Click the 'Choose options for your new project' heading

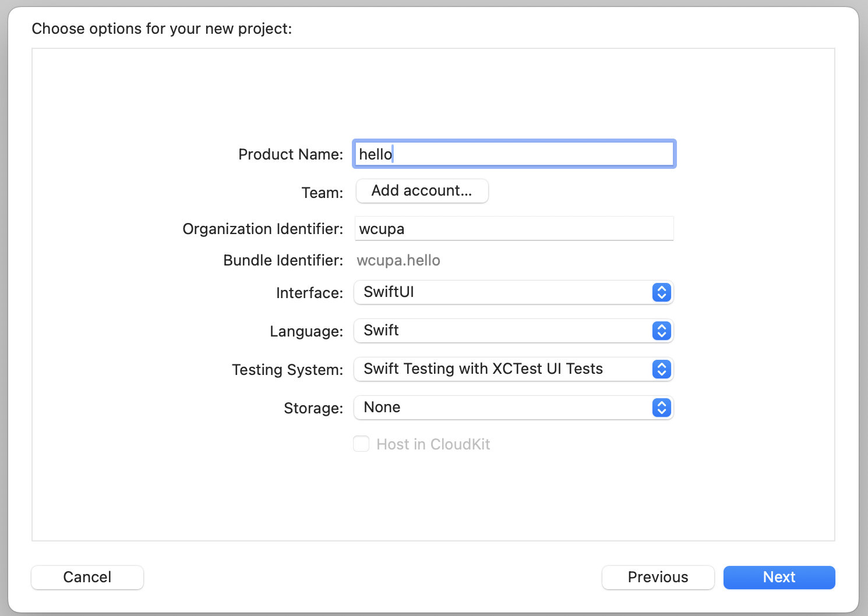click(x=162, y=29)
